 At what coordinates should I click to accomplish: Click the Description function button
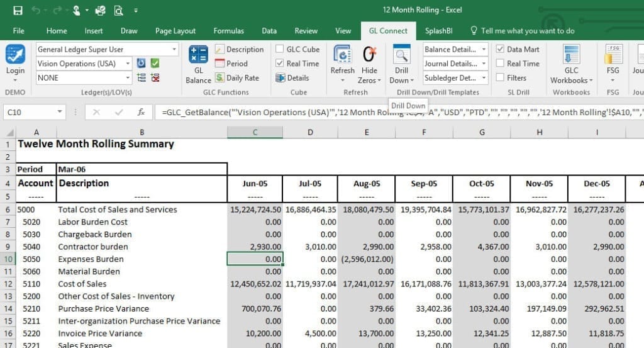[x=239, y=49]
